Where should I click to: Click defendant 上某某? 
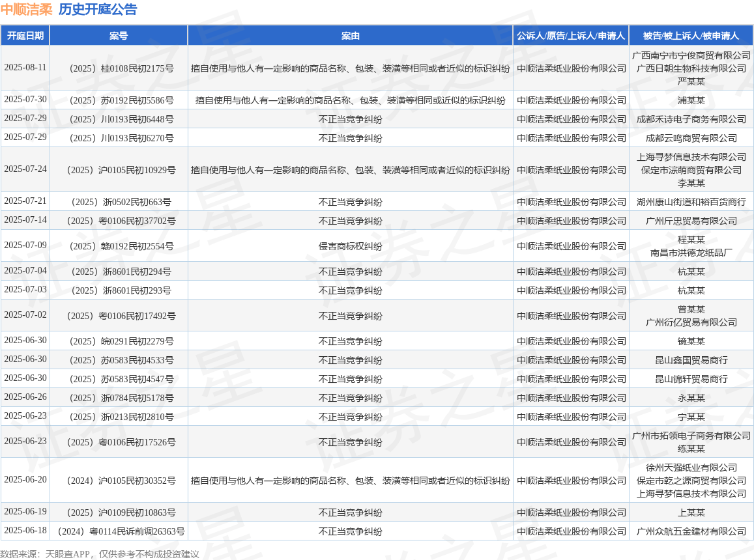tap(691, 512)
